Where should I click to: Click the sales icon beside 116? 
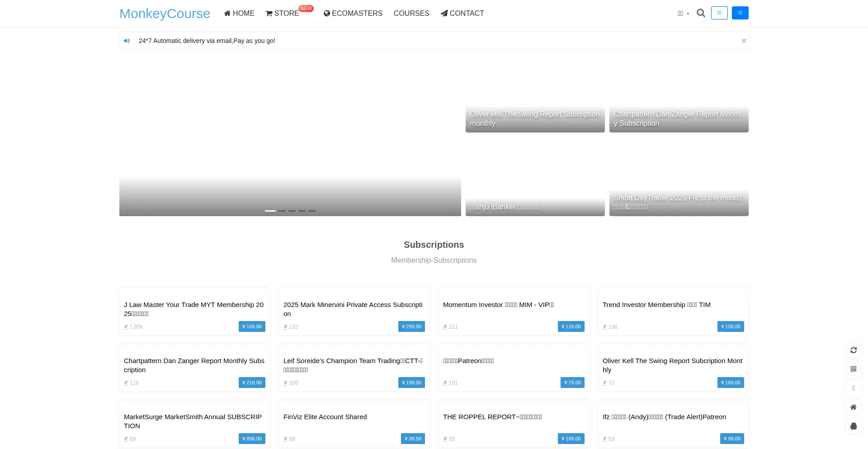pyautogui.click(x=126, y=383)
